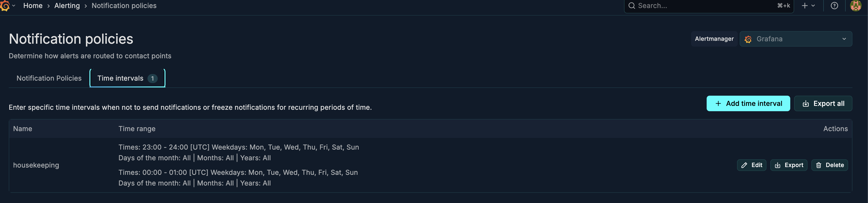The width and height of the screenshot is (868, 203).
Task: Click the flame icon in the Grafana alertmanager selector
Action: point(748,39)
